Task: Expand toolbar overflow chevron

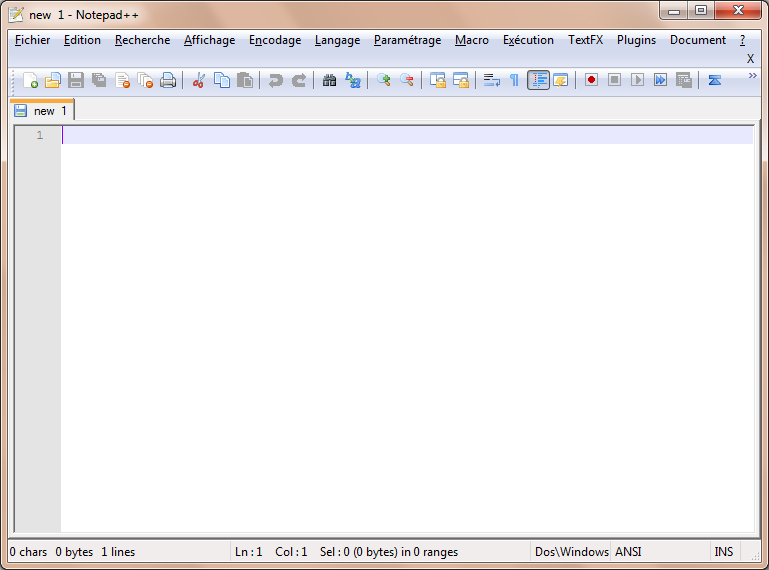Action: [x=753, y=76]
